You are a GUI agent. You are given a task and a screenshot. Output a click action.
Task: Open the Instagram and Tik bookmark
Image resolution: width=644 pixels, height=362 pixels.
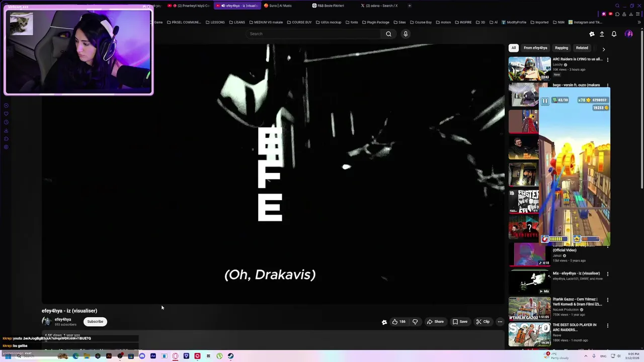tap(585, 22)
